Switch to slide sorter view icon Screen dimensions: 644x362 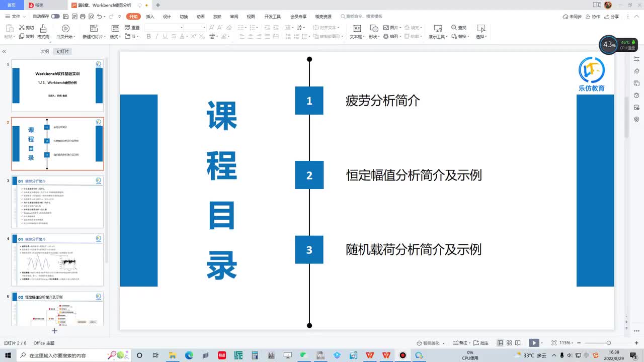pyautogui.click(x=509, y=343)
